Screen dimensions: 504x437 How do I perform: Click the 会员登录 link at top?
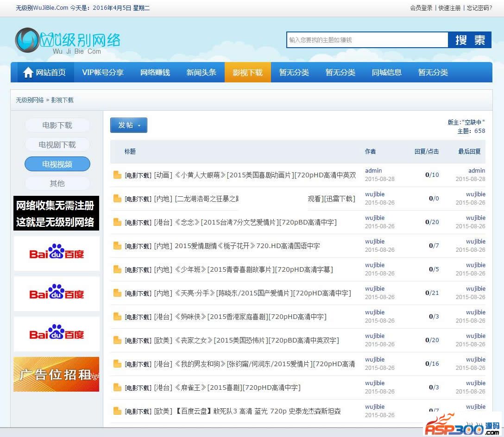click(421, 8)
